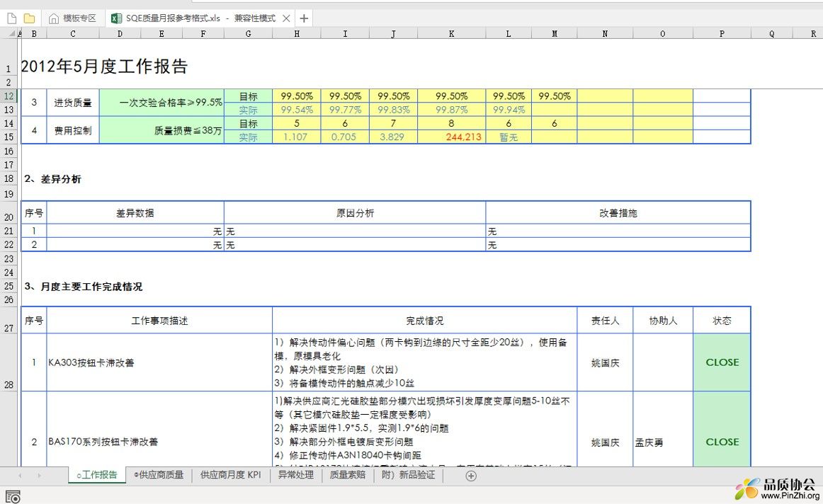Click heading 2、差异分析
Screen dimensions: 823x504
click(52, 179)
